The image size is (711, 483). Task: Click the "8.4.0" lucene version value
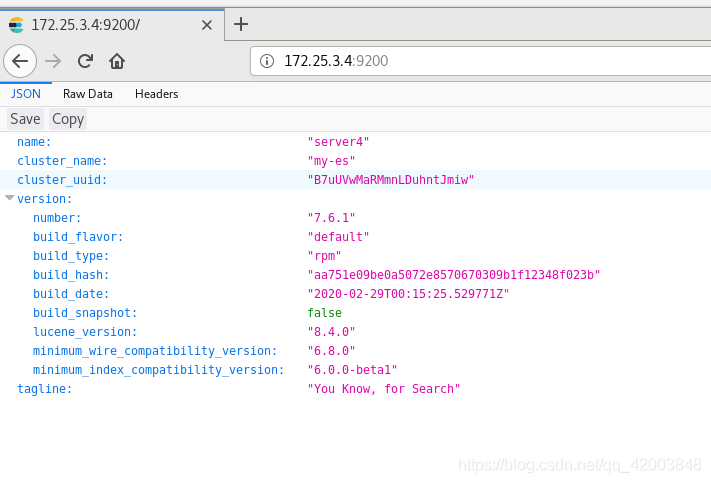coord(331,332)
